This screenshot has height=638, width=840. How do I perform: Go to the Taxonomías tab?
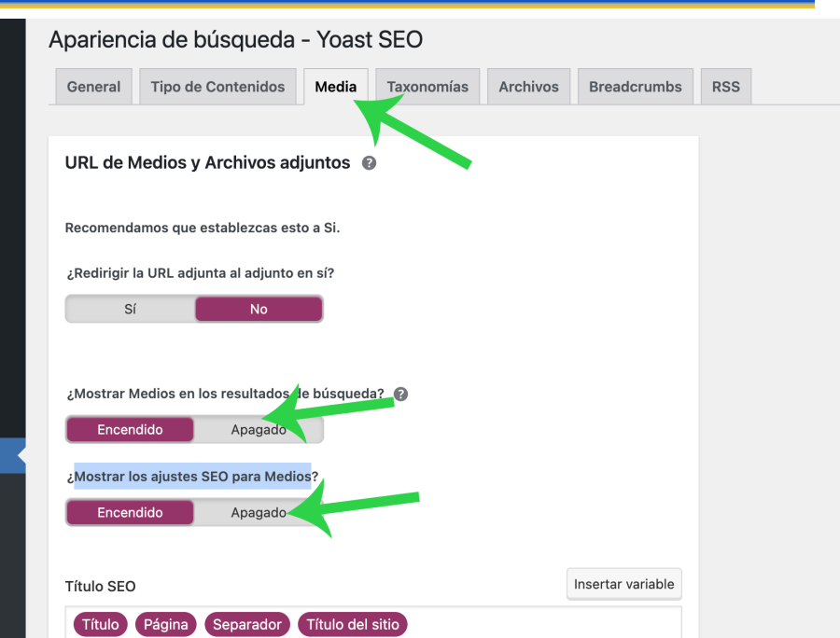click(x=427, y=87)
